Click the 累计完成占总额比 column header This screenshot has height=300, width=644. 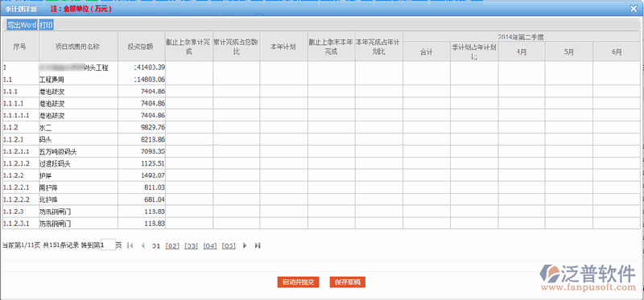pos(236,47)
